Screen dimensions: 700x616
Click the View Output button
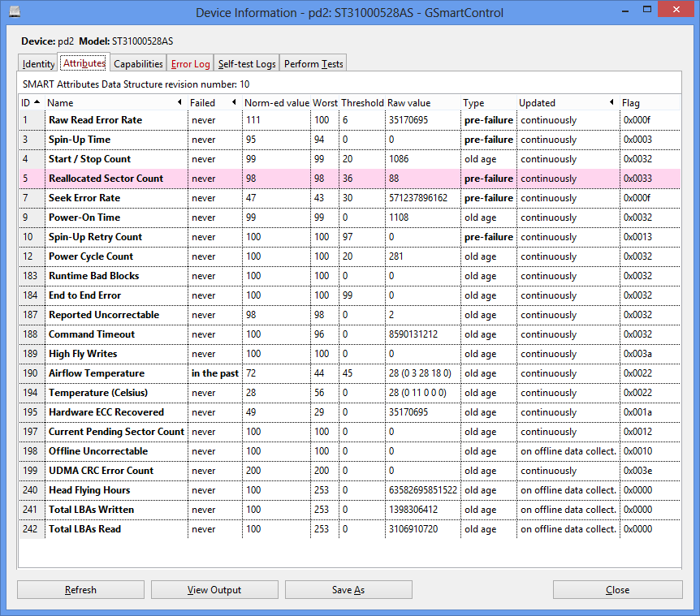[x=214, y=590]
